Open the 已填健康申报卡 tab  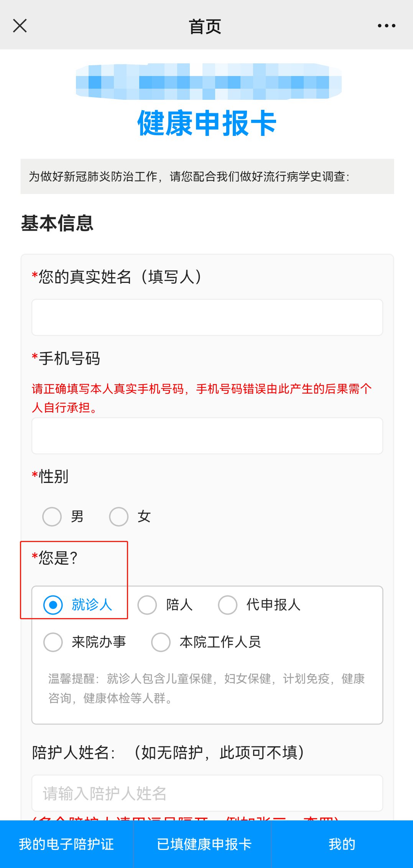pos(204,844)
